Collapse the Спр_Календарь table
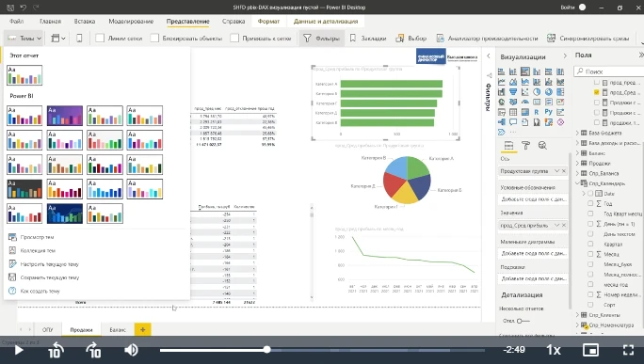 577,183
